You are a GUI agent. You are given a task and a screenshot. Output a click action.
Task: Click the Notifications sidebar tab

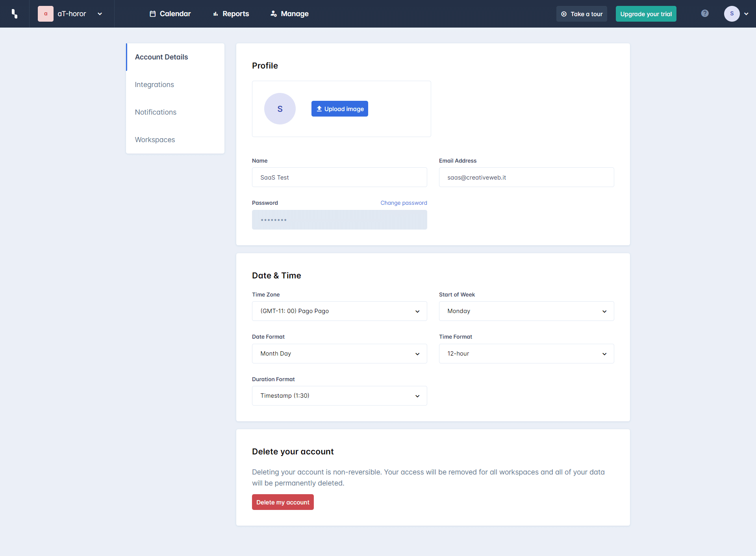[155, 111]
